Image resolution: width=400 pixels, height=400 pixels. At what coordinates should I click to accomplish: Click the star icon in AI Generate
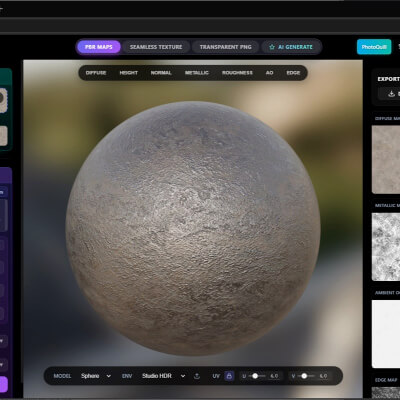272,47
